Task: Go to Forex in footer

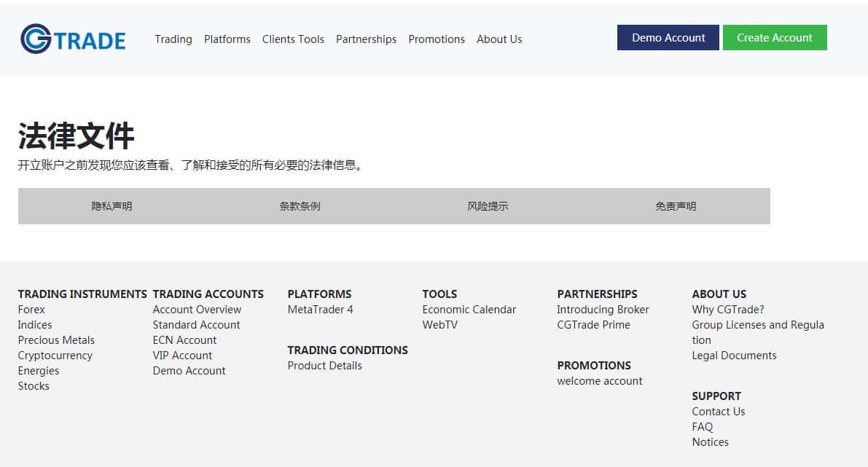Action: click(x=31, y=310)
